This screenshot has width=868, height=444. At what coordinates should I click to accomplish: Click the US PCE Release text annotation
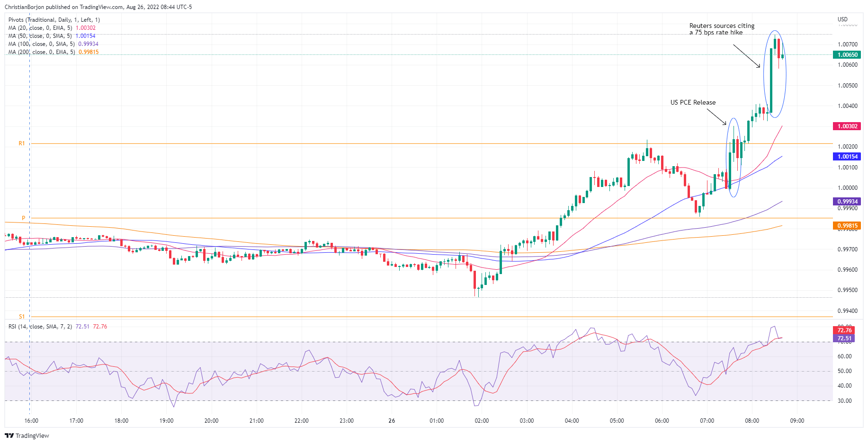pos(693,102)
